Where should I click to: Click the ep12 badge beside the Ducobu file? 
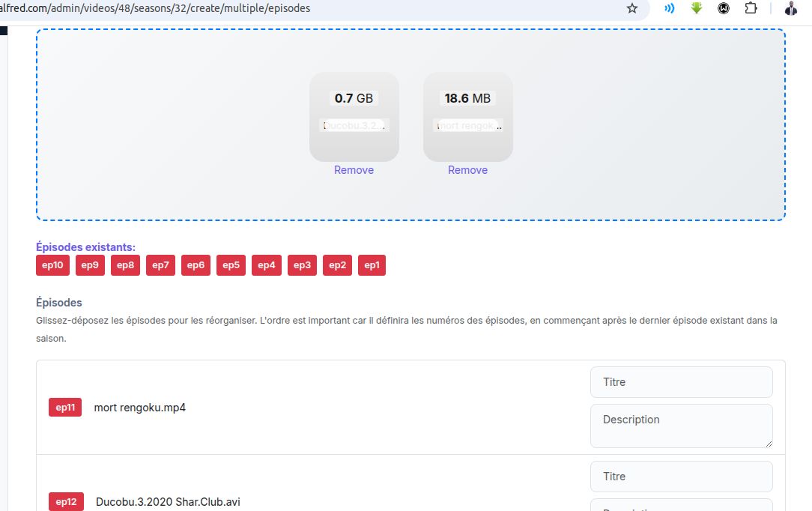pos(65,502)
